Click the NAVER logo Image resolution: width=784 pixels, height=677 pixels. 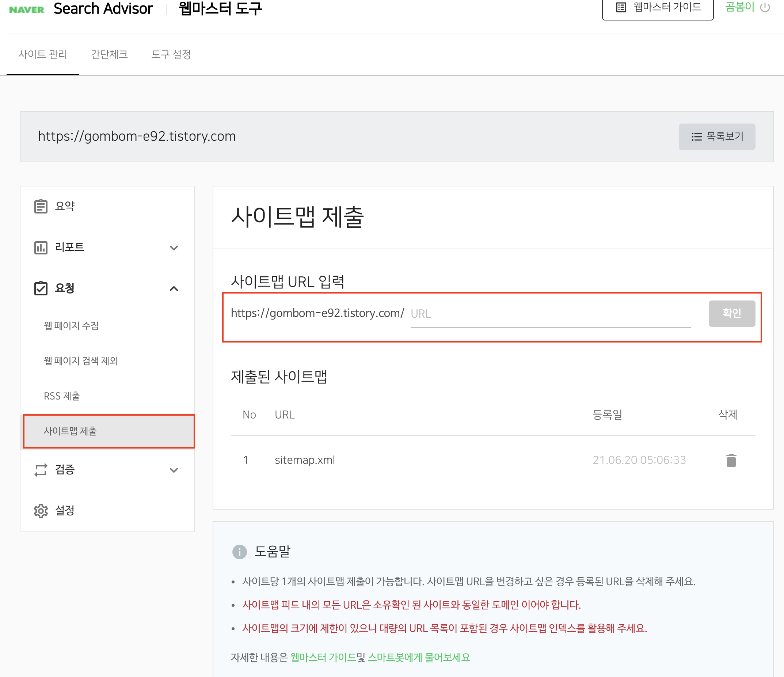click(26, 10)
